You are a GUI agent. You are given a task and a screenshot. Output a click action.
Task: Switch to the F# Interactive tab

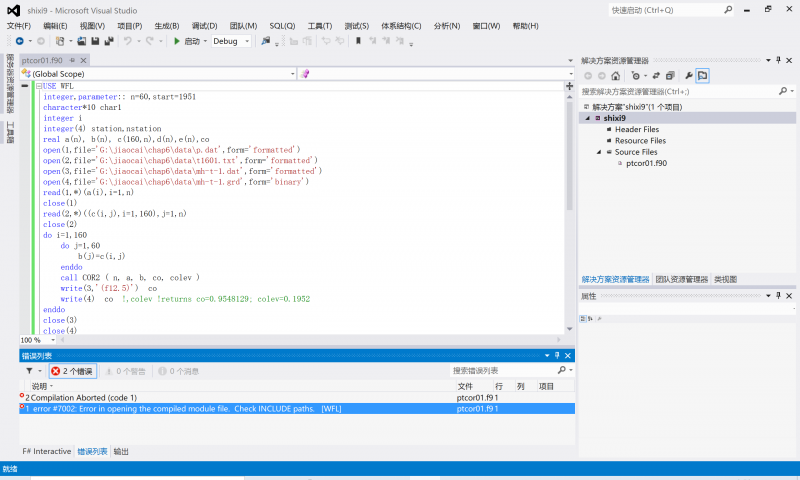click(x=47, y=451)
